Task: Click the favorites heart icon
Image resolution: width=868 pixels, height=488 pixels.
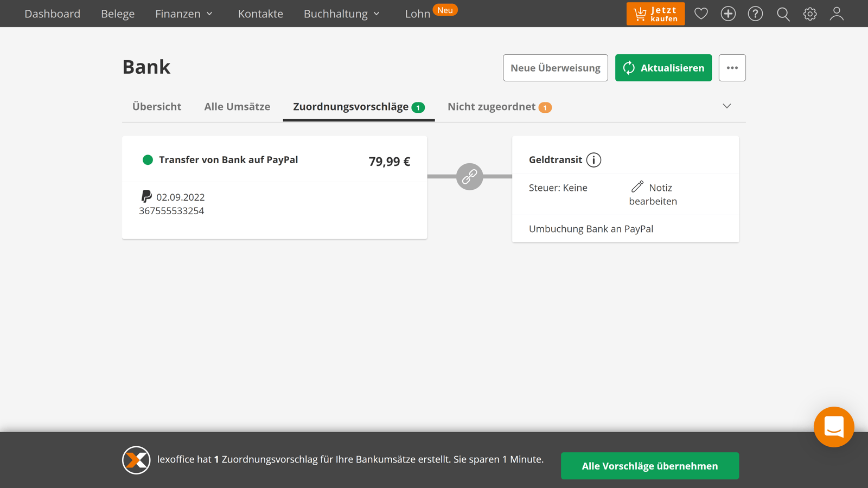Action: [701, 14]
